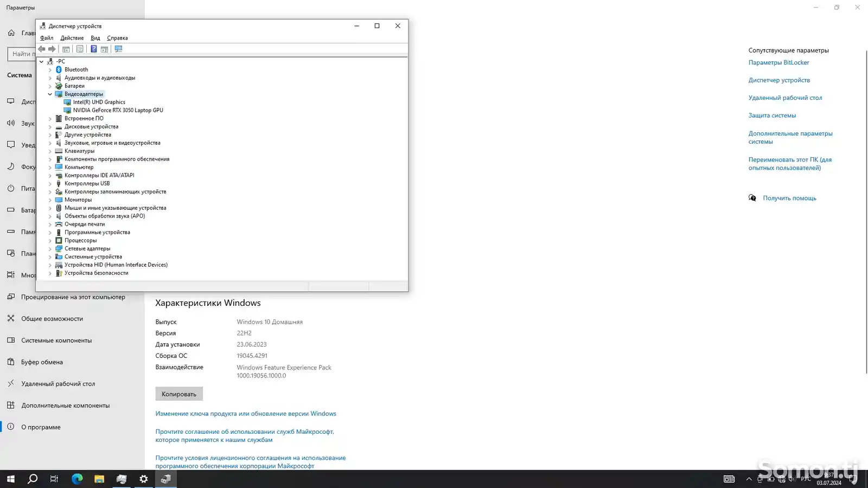Collapse the root -PC node
This screenshot has width=868, height=488.
(x=42, y=61)
